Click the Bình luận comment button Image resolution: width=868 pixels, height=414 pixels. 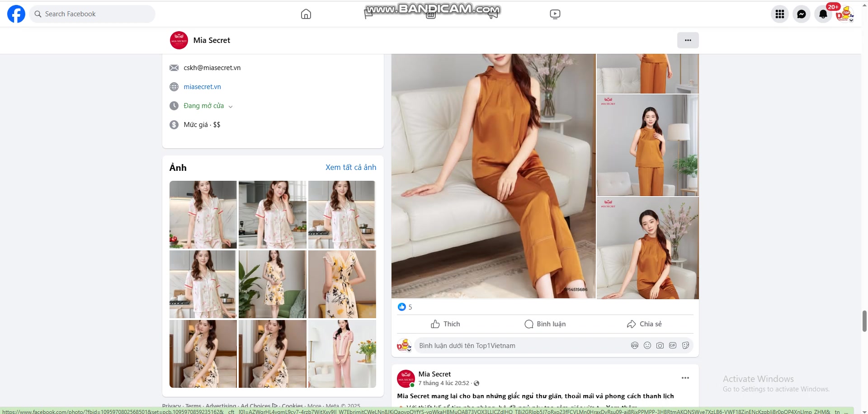(545, 324)
